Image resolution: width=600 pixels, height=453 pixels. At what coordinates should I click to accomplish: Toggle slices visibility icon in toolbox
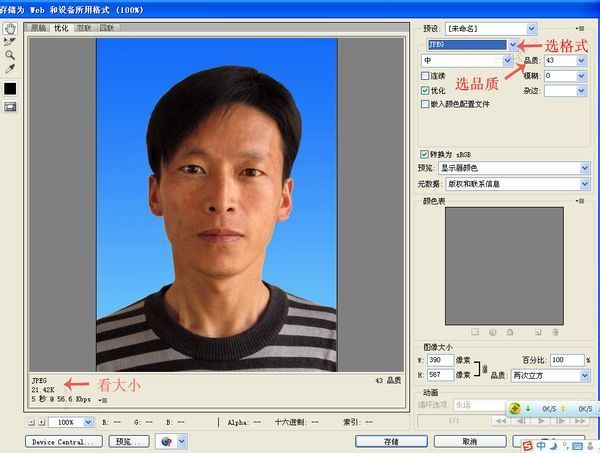coord(10,107)
